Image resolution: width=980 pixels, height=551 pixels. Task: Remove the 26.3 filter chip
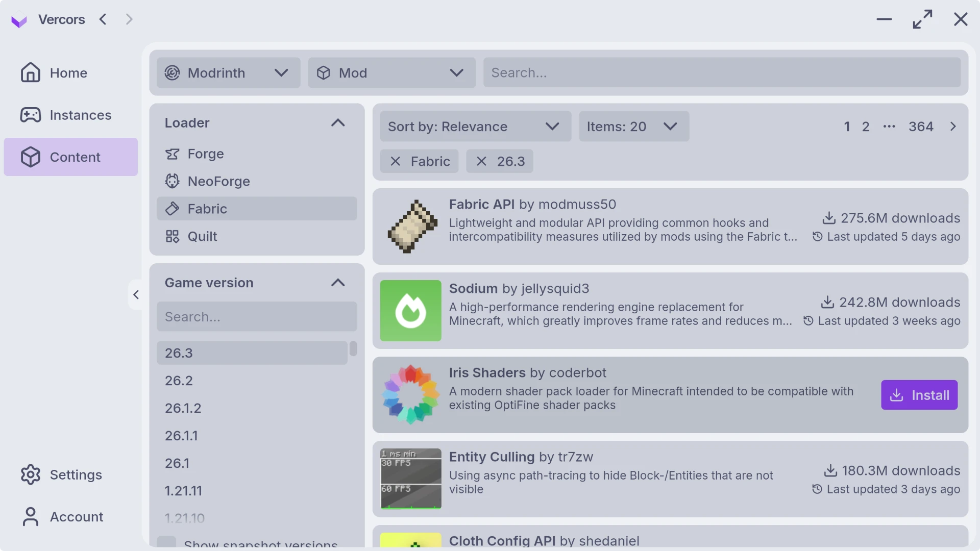point(499,161)
